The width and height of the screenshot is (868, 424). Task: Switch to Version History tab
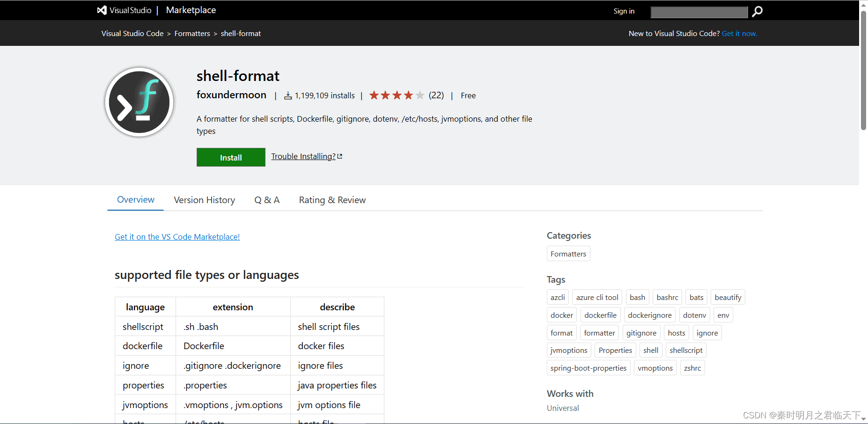tap(205, 200)
